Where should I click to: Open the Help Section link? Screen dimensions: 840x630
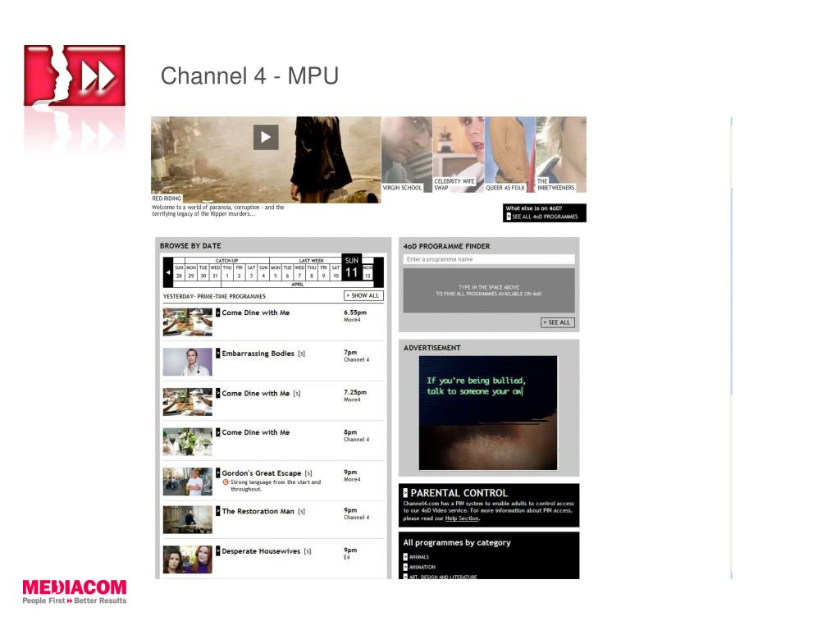463,518
